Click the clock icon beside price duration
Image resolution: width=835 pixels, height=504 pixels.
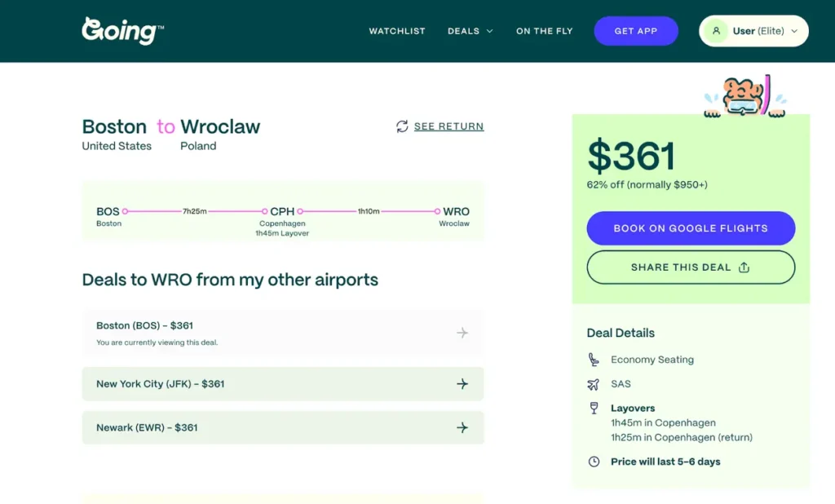[593, 462]
